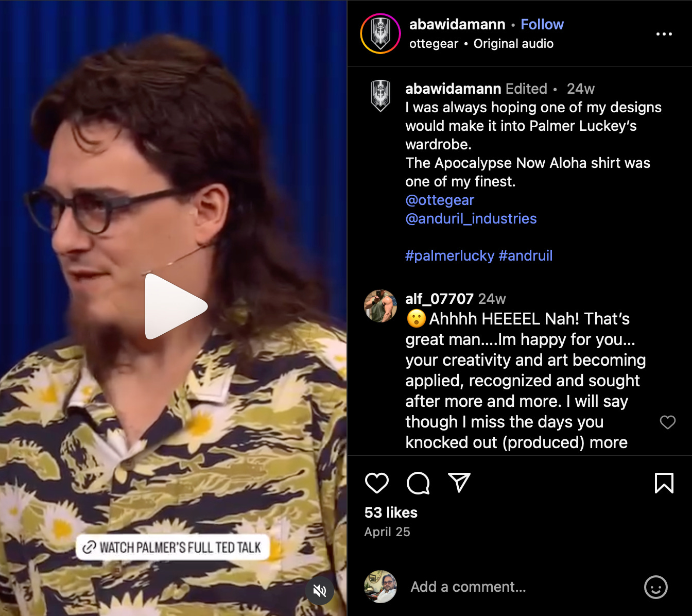Share the post via the paper plane icon

[459, 483]
